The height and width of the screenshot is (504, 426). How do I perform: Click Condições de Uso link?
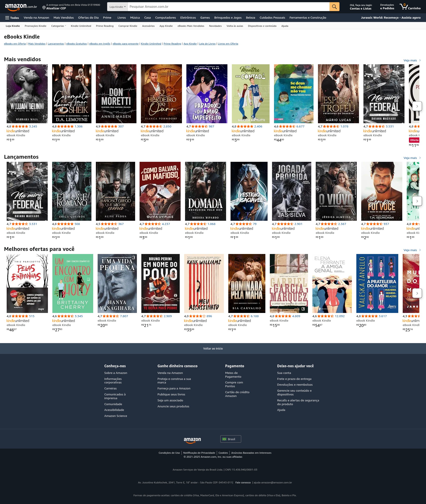(x=169, y=453)
